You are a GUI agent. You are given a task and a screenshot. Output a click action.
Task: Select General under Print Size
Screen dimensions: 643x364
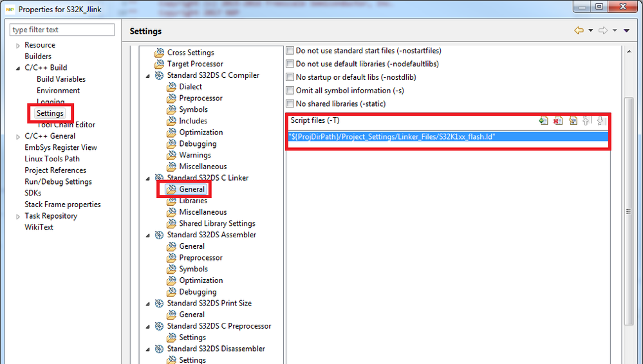(192, 314)
